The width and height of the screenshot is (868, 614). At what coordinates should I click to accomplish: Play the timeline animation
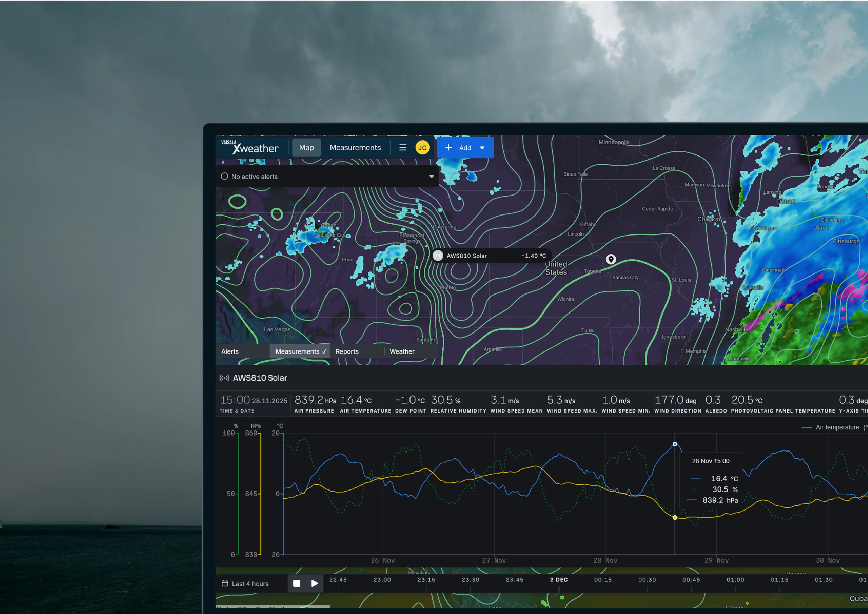point(315,583)
